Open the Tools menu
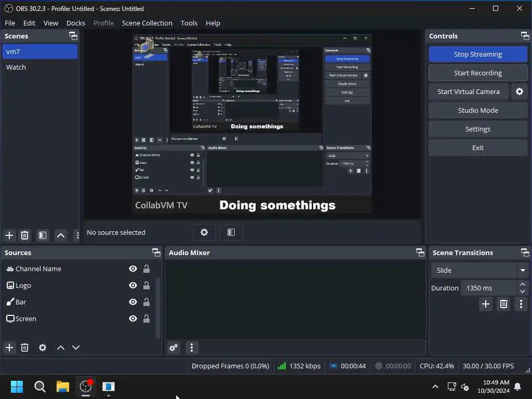The image size is (532, 399). click(x=189, y=23)
